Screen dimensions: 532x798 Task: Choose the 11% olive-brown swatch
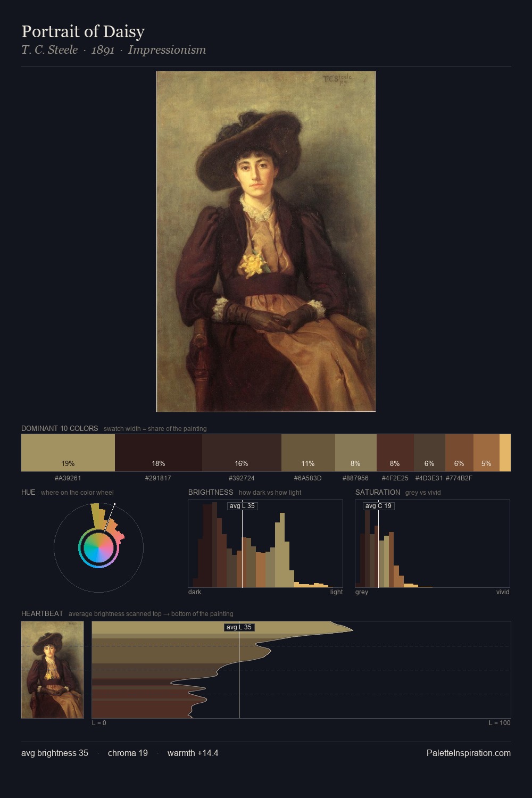click(x=308, y=453)
